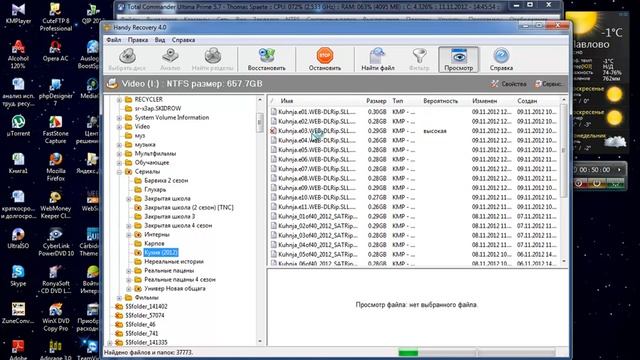Select the Обучающее folder
Screen dimensions: 640x360
[x=152, y=162]
